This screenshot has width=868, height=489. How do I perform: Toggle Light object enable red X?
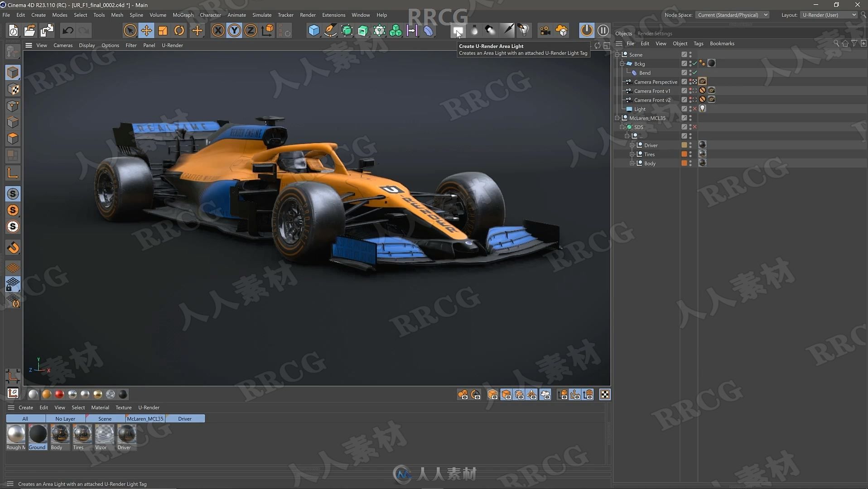(x=695, y=109)
